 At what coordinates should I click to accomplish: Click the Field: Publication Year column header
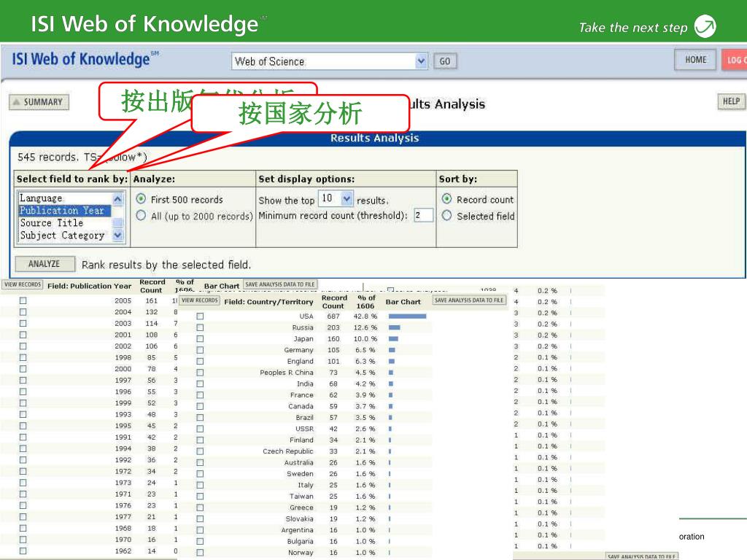(89, 286)
